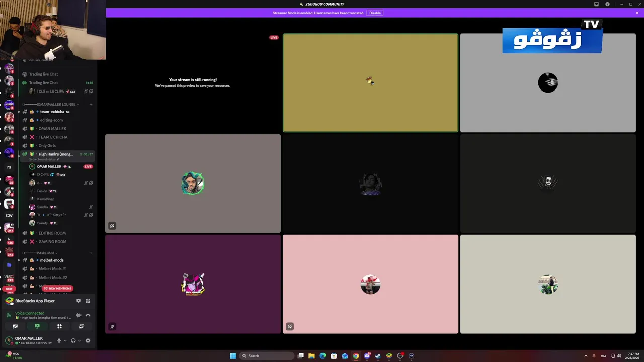This screenshot has width=644, height=362.
Task: Open the server folder icon in server list
Action: [9, 264]
